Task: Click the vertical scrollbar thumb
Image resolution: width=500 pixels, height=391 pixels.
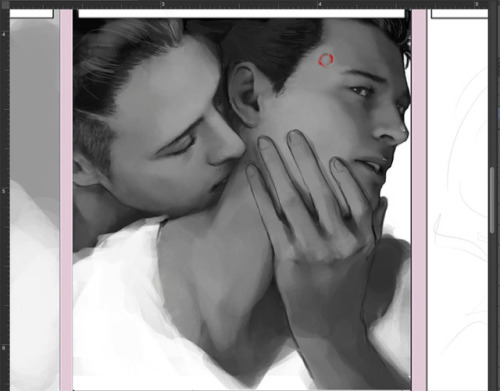Action: [492, 200]
